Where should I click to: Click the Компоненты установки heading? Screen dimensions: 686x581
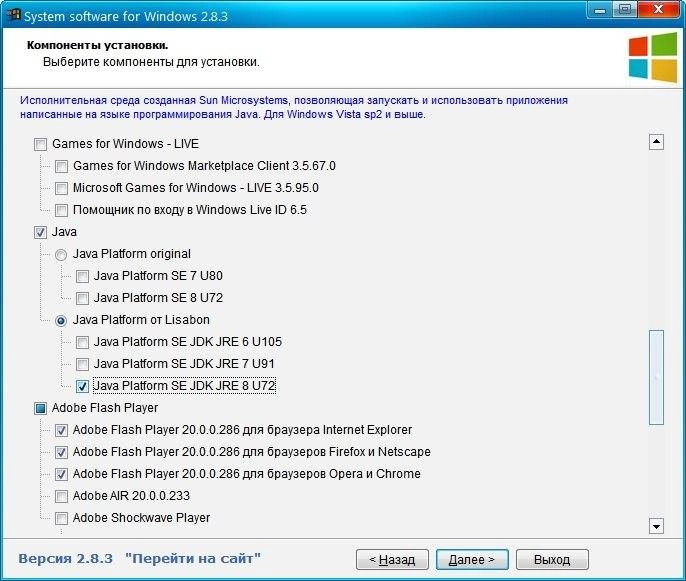click(98, 45)
